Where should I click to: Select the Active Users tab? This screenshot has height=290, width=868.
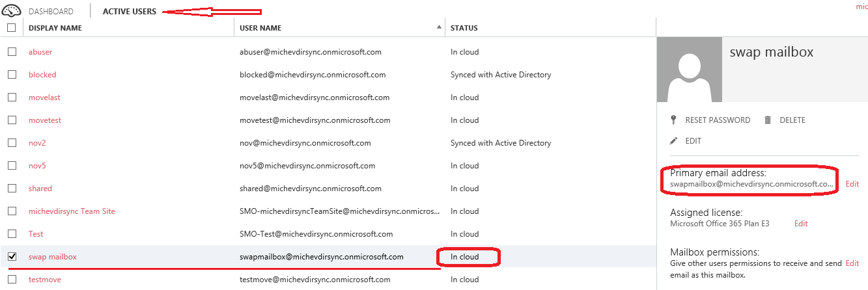pos(130,12)
